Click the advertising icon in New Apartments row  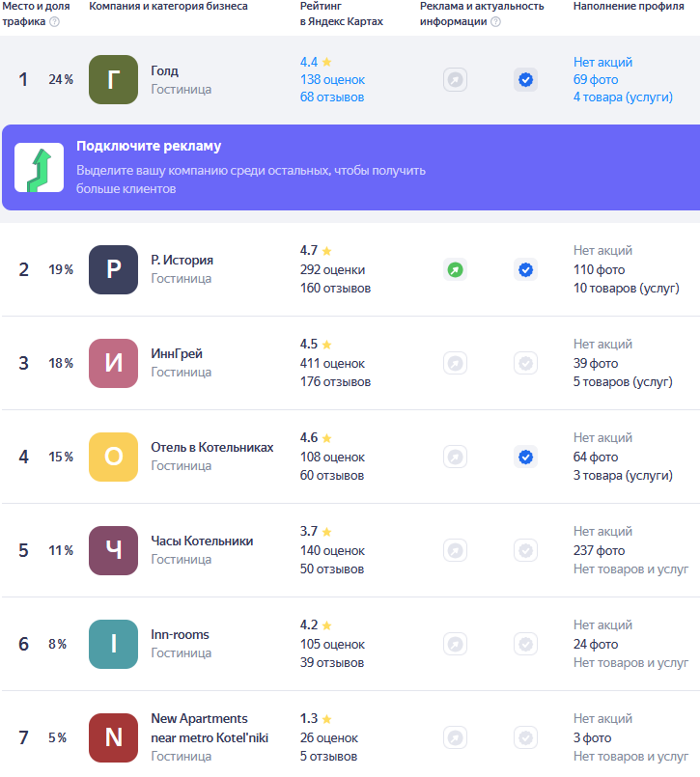click(x=455, y=737)
